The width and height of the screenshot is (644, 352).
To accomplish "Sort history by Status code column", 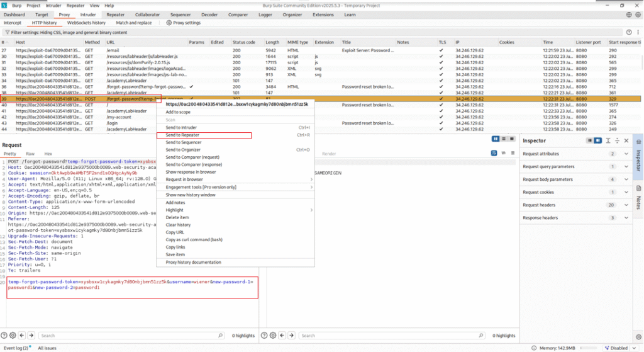I will click(244, 42).
